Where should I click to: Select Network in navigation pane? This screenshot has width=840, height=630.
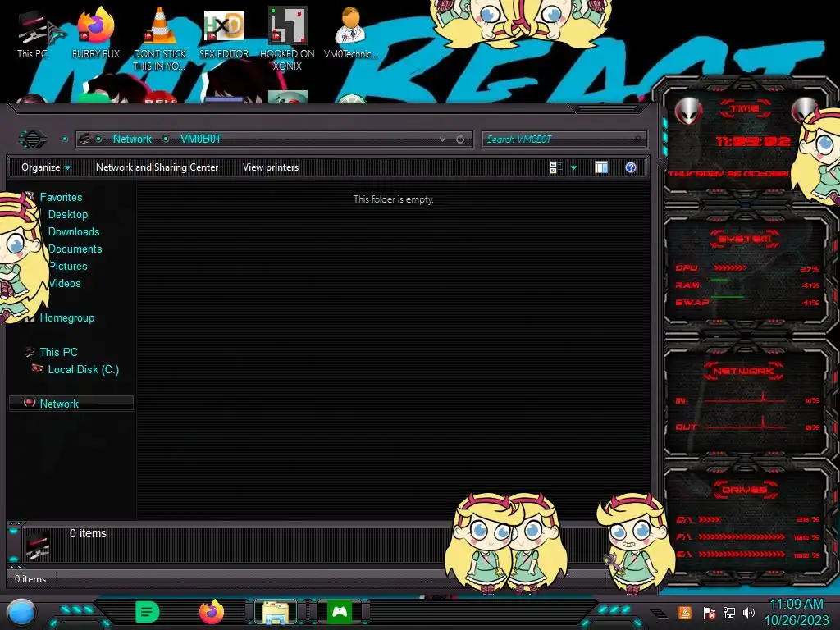tap(71, 404)
